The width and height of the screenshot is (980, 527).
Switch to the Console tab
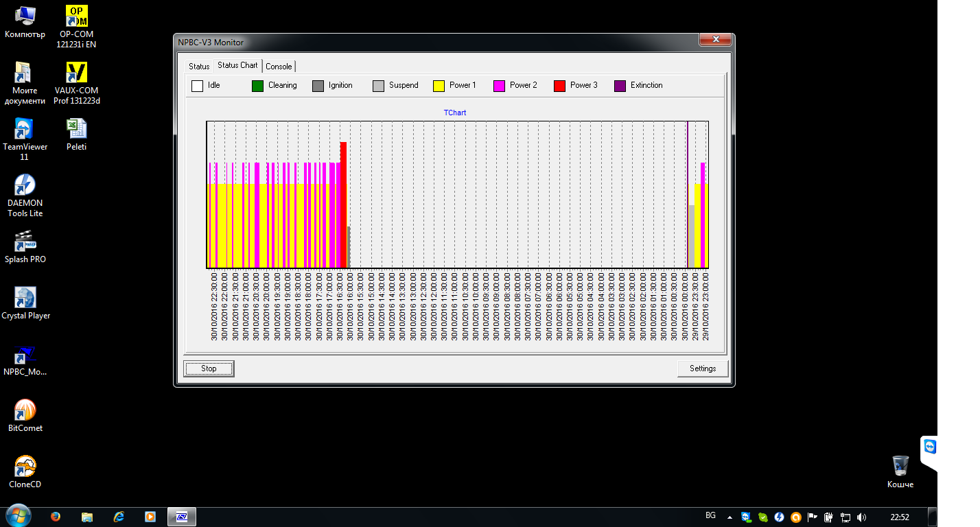[x=279, y=67]
